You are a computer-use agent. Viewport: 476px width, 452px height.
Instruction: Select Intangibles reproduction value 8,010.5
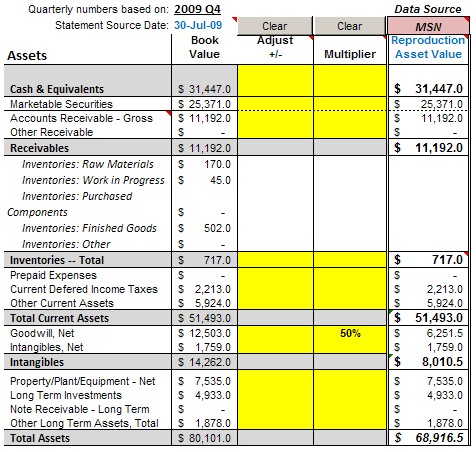[428, 362]
